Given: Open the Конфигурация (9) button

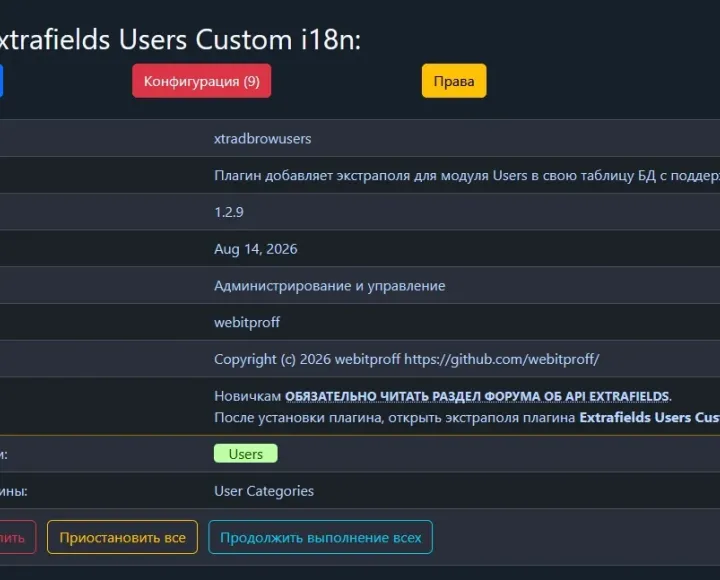Looking at the screenshot, I should pyautogui.click(x=202, y=81).
